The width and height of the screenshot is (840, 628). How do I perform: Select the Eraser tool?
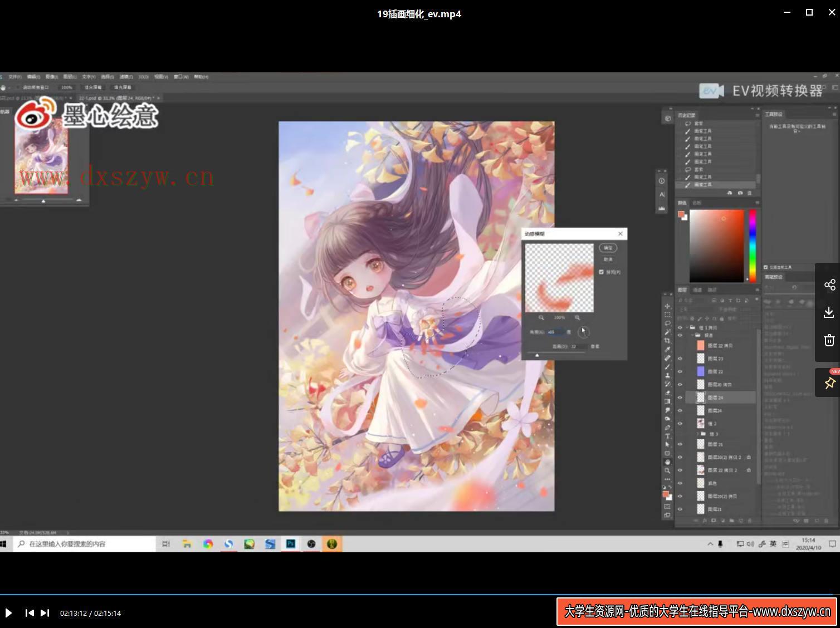(667, 392)
